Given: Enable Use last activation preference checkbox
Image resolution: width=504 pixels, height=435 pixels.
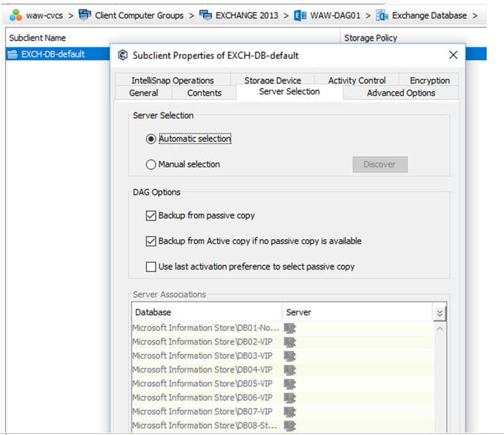Looking at the screenshot, I should coord(150,266).
